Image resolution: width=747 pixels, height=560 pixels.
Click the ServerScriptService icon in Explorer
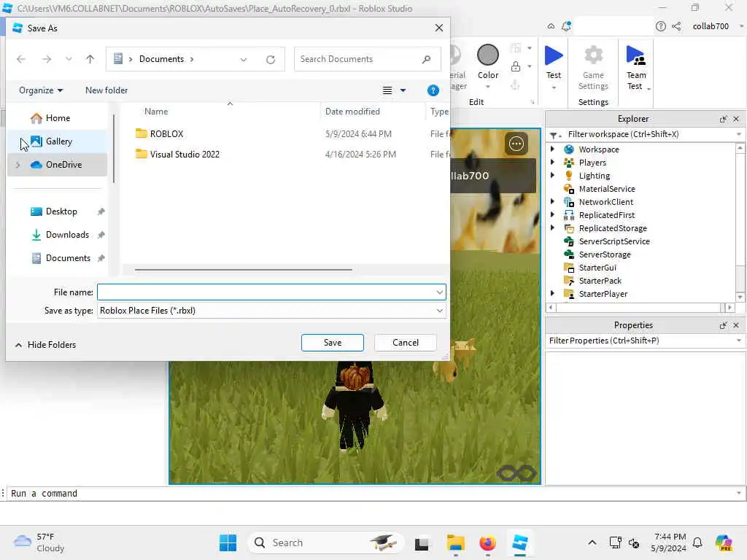point(569,241)
